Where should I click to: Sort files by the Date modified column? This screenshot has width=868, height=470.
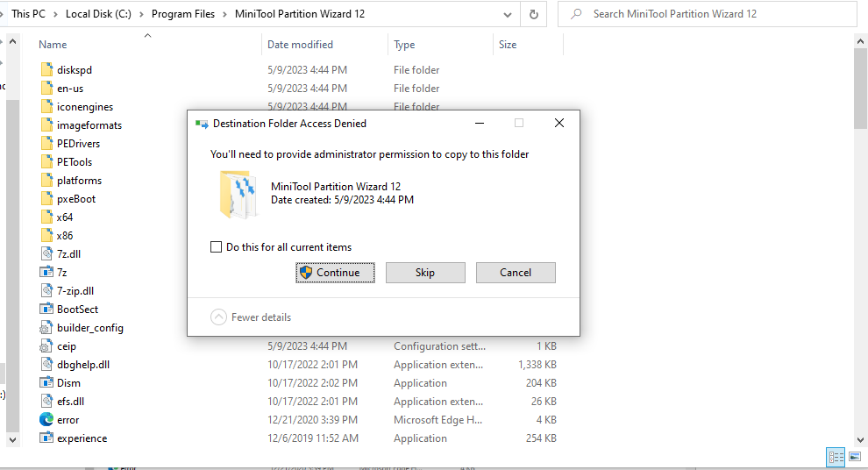coord(300,45)
